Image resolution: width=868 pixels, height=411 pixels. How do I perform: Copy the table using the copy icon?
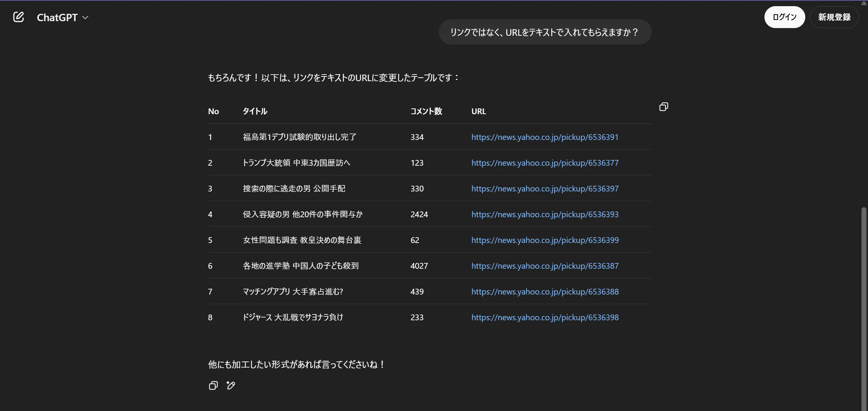(664, 106)
